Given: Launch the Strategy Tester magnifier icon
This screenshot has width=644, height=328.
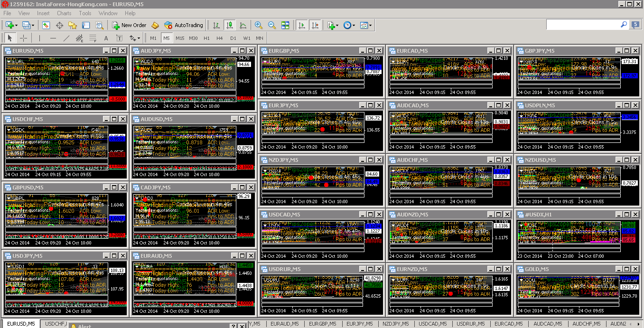Looking at the screenshot, I should point(99,25).
